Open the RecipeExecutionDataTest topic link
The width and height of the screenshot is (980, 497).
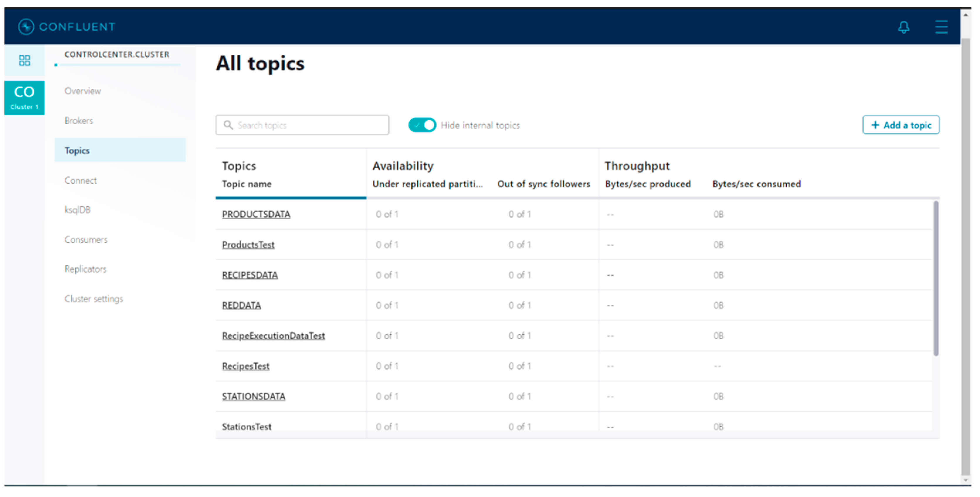(273, 336)
